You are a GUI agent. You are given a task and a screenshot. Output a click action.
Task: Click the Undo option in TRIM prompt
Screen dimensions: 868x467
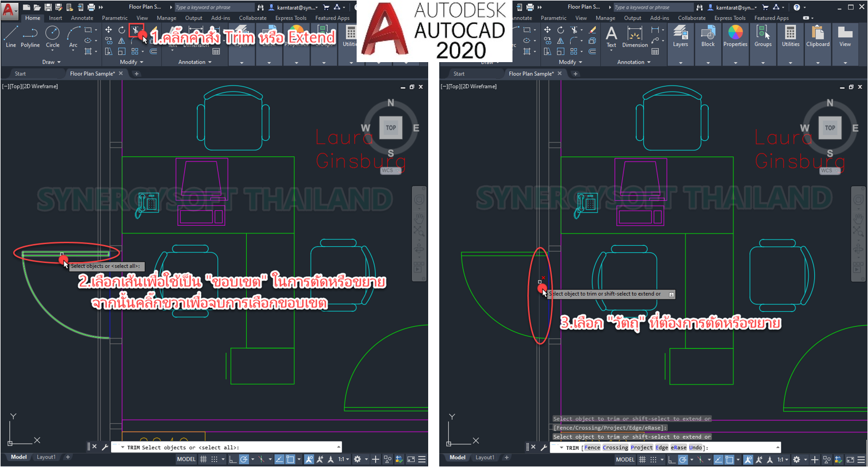pyautogui.click(x=695, y=448)
